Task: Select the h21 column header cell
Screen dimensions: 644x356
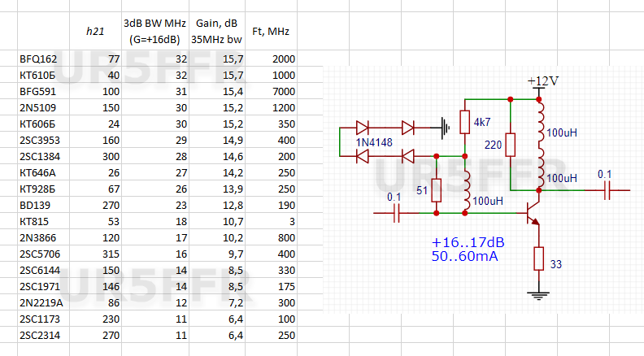Action: tap(96, 31)
